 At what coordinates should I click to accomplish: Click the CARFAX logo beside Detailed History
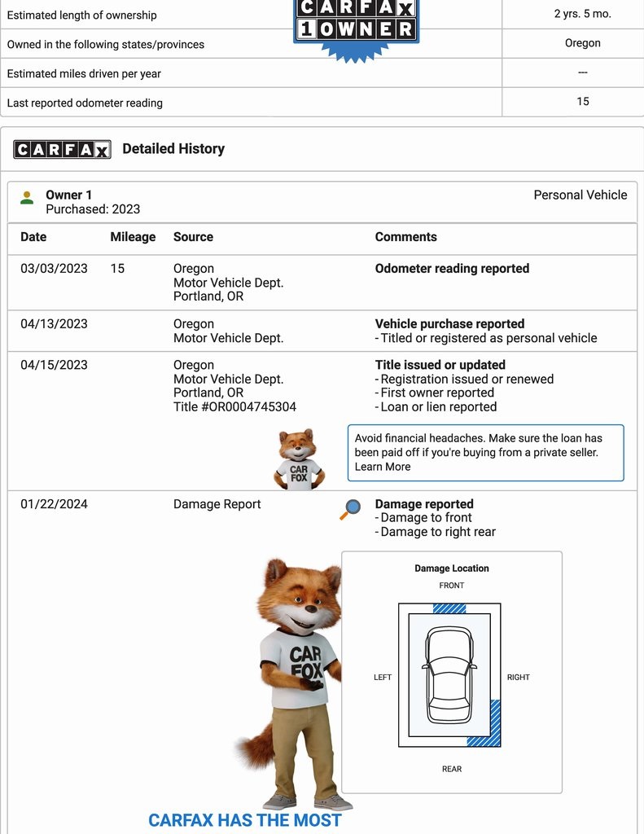[62, 149]
